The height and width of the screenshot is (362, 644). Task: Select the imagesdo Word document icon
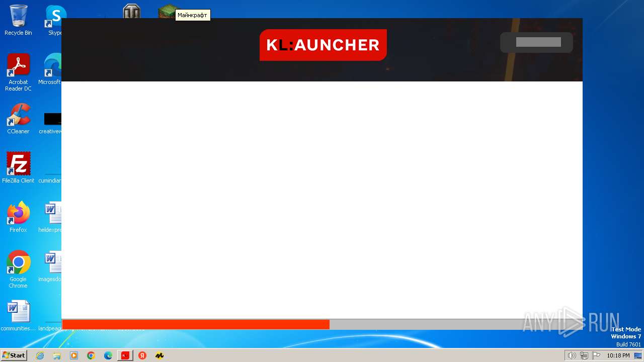(x=50, y=266)
